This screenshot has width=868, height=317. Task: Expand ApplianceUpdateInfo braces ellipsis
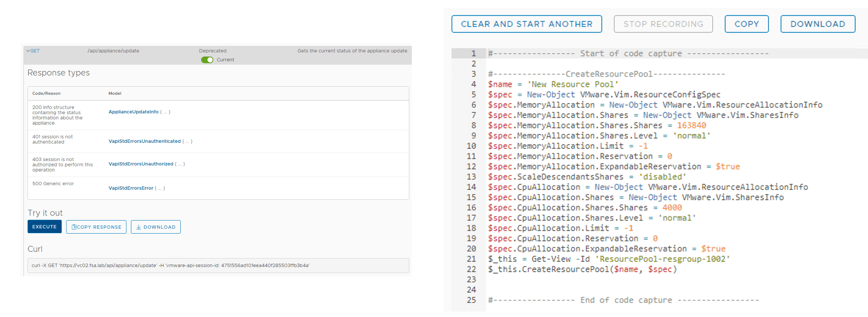[165, 112]
